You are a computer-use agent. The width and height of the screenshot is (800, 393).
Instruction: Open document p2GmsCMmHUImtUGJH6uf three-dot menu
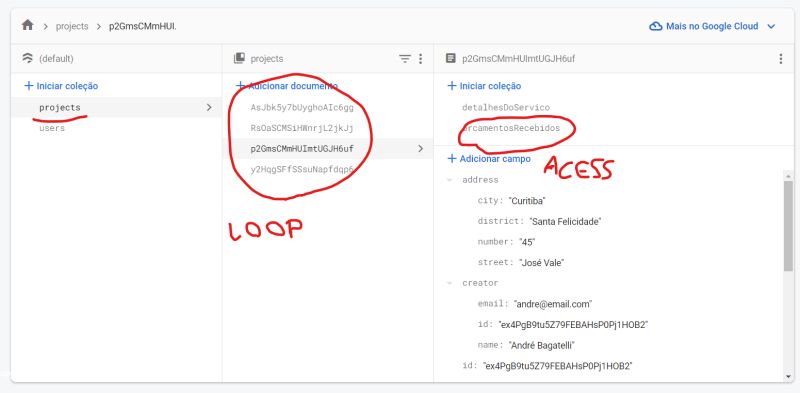pos(781,59)
